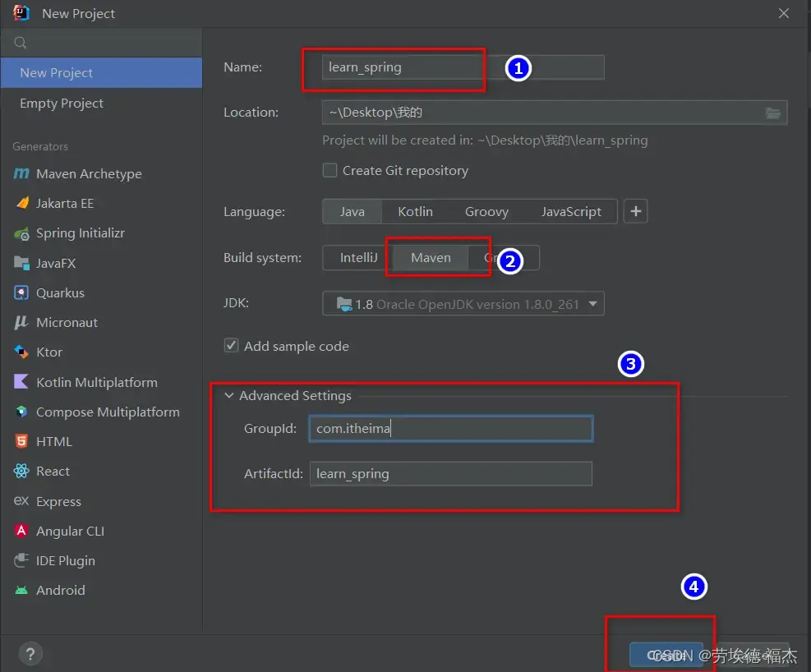This screenshot has width=811, height=672.
Task: Select the Android generator icon
Action: click(x=21, y=591)
